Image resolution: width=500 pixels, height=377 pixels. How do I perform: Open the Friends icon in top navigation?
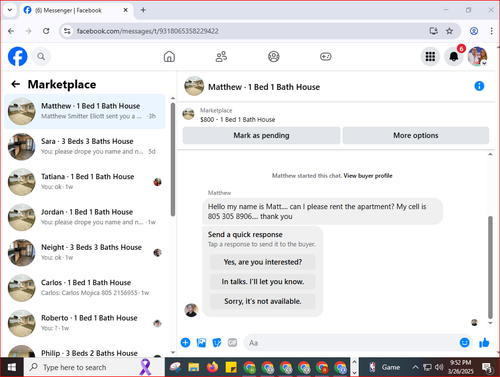[x=221, y=56]
